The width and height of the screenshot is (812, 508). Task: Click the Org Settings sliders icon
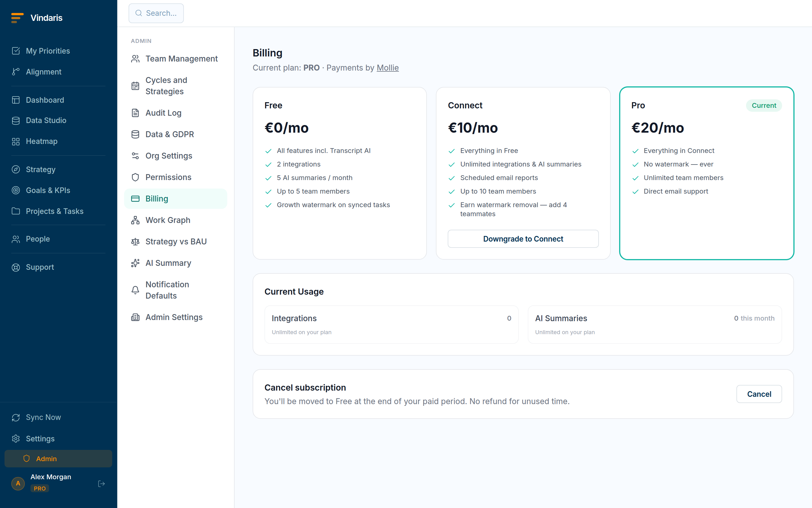[135, 156]
